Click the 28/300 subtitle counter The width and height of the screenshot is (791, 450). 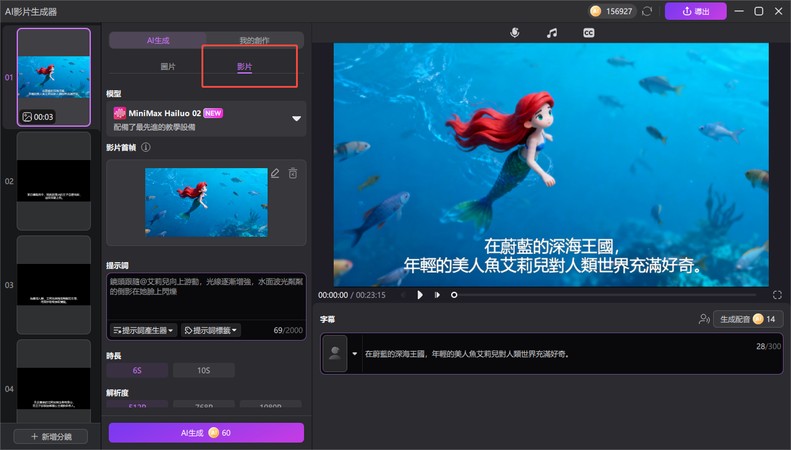point(768,346)
